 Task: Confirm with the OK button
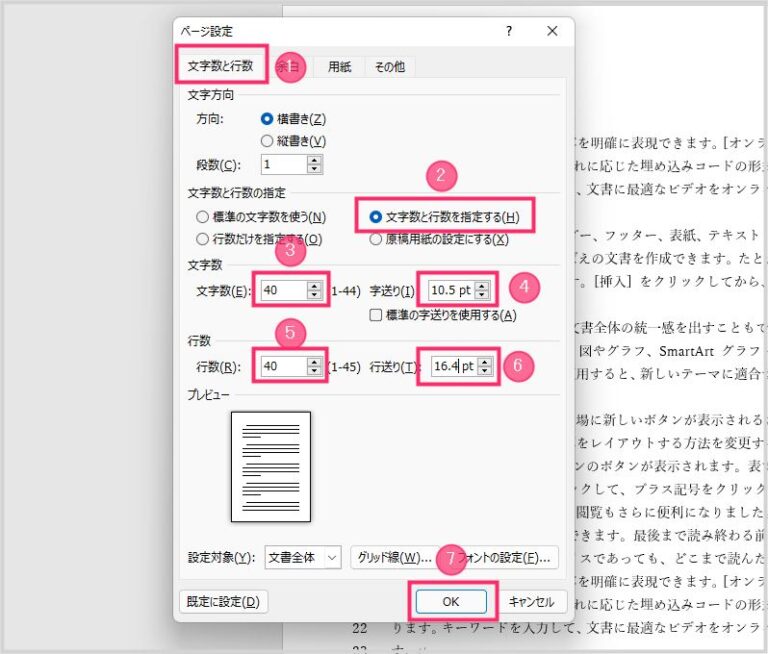click(451, 602)
